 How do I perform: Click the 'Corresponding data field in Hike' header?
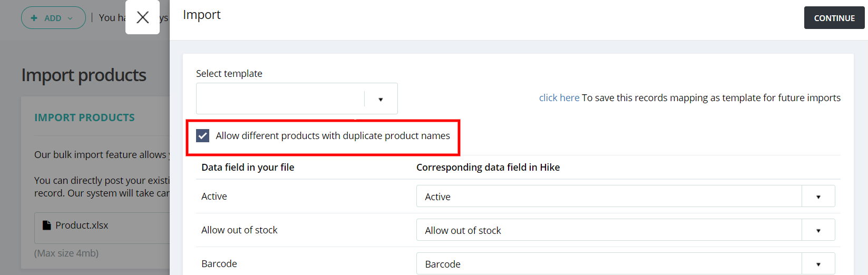click(x=488, y=168)
